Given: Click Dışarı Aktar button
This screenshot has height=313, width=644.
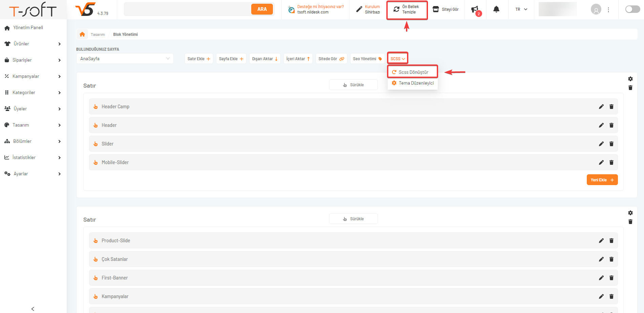Looking at the screenshot, I should pyautogui.click(x=265, y=59).
